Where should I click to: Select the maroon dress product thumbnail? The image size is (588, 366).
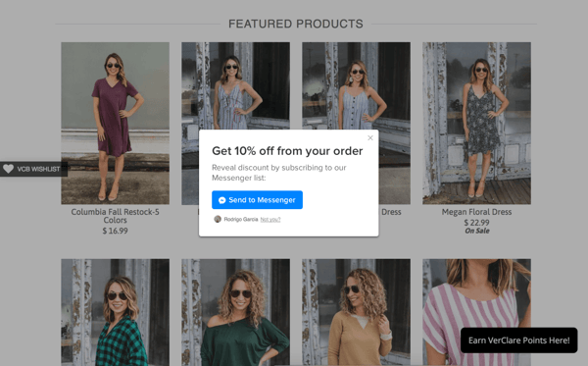pos(115,123)
